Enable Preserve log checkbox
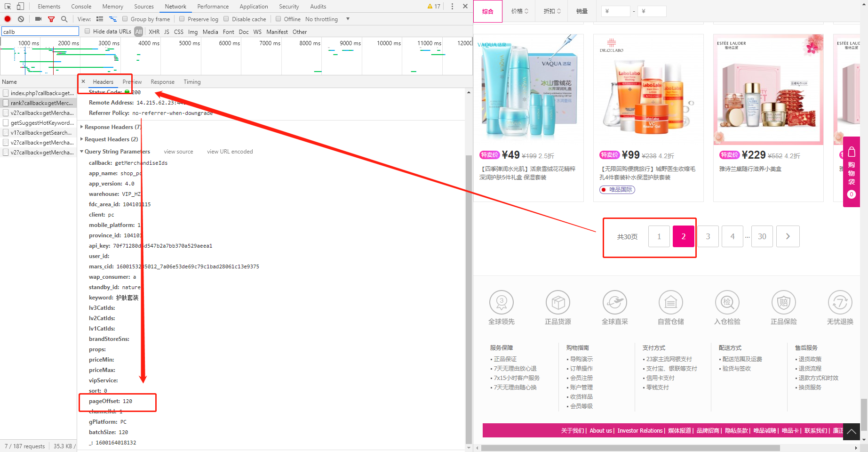Viewport: 868px width, 452px height. coord(182,19)
